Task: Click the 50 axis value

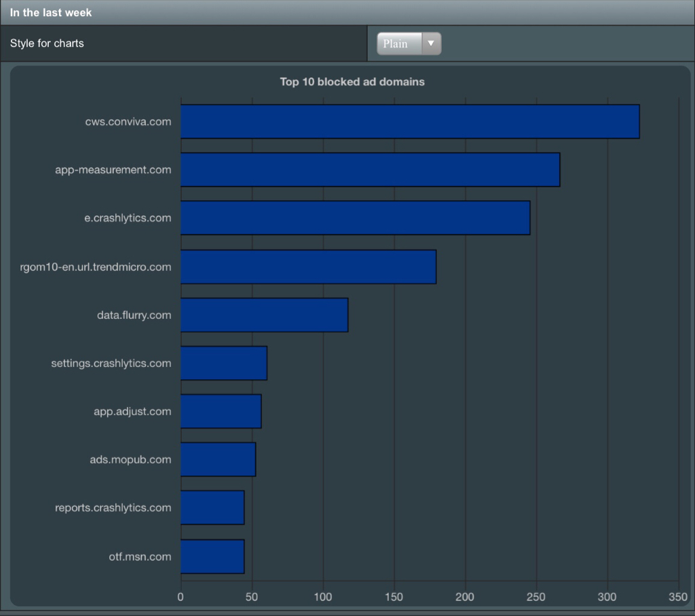Action: point(252,597)
